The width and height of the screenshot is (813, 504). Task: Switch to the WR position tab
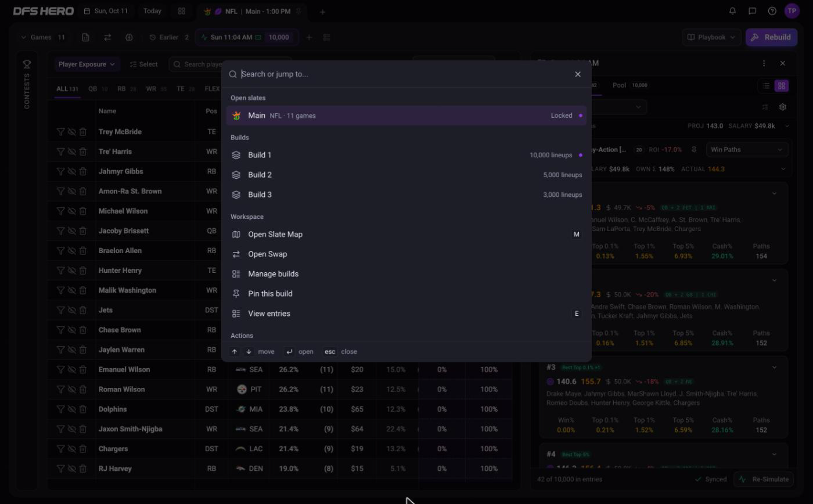click(156, 89)
